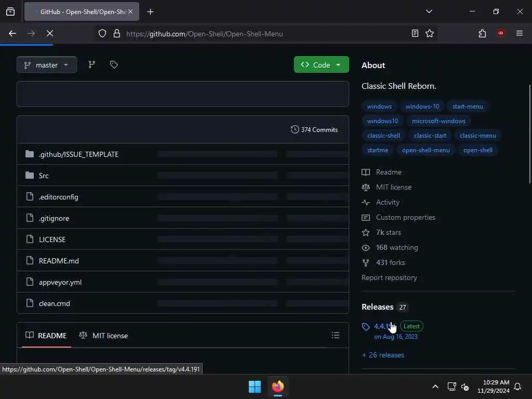532x399 pixels.
Task: Open the appveyor.yml file
Action: point(60,282)
